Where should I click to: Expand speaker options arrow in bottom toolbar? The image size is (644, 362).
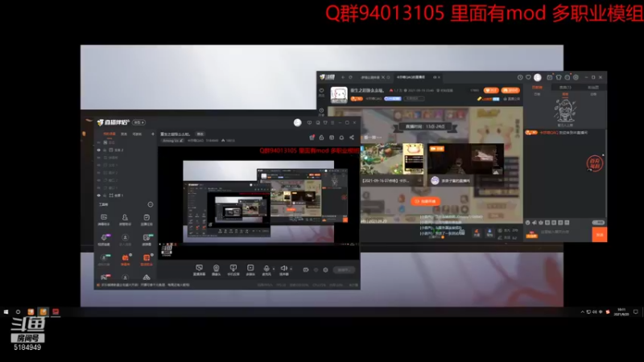pyautogui.click(x=291, y=269)
